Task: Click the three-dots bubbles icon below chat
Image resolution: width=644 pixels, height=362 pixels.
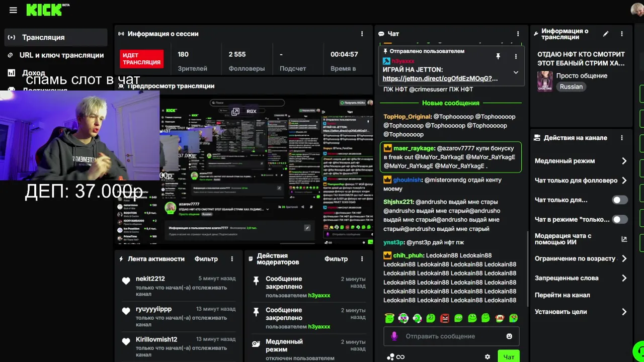Action: 390,357
